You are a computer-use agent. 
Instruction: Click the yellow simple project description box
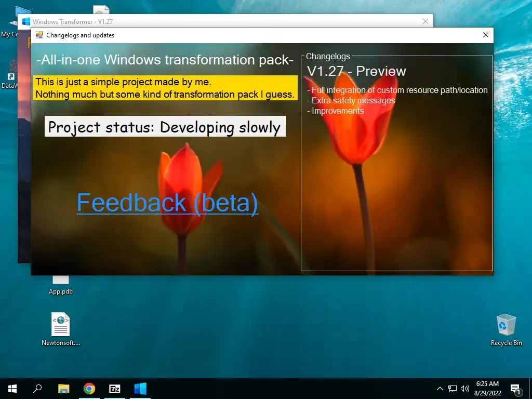point(166,88)
